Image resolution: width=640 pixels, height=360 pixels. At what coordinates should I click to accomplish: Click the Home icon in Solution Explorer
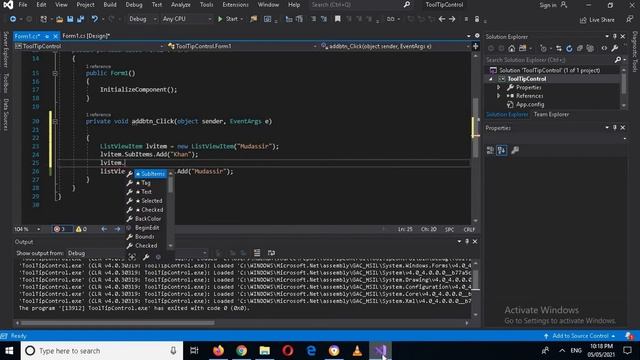click(511, 49)
